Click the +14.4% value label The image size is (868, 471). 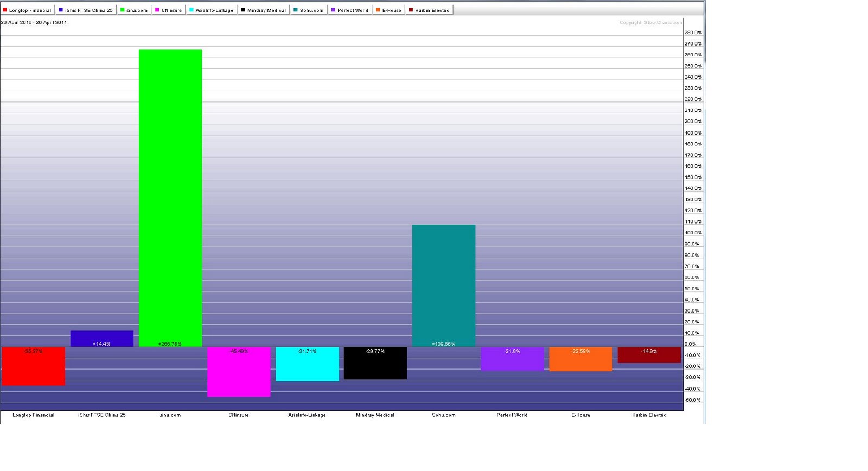101,344
